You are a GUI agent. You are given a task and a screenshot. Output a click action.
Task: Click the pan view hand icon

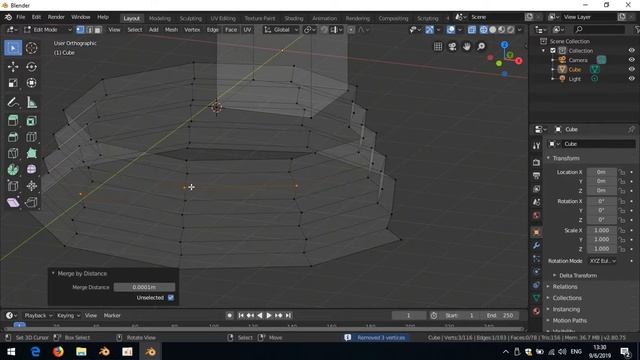(x=467, y=47)
